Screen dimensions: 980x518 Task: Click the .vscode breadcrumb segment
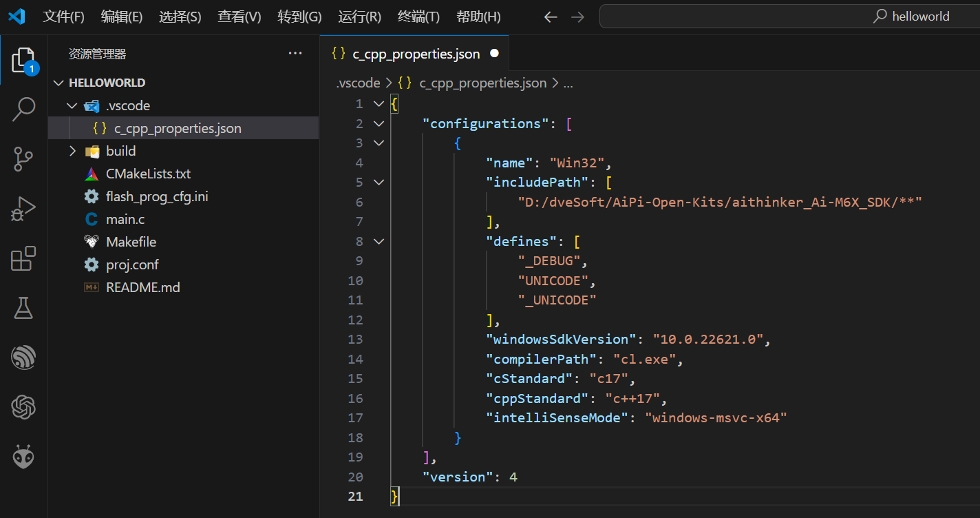click(358, 83)
